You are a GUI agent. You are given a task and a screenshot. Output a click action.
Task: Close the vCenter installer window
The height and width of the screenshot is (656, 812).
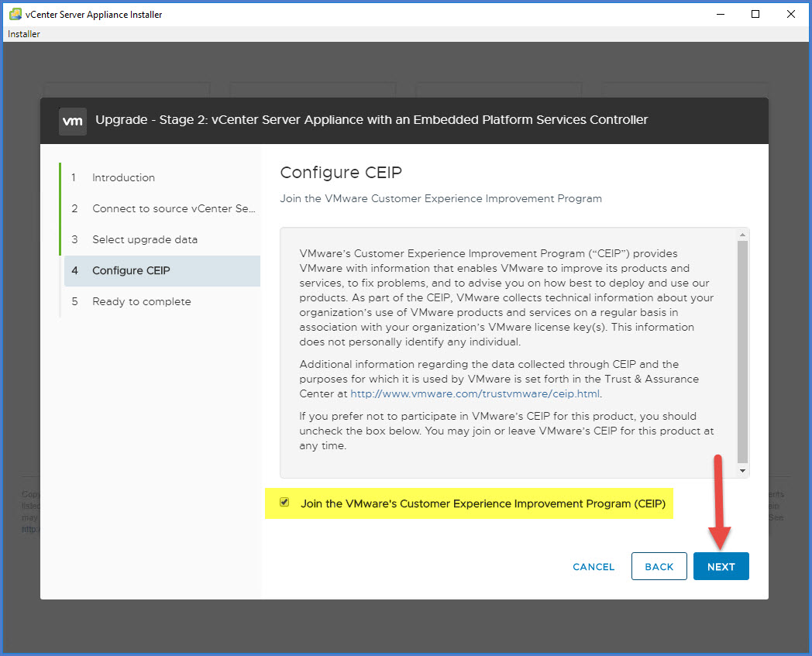(790, 15)
